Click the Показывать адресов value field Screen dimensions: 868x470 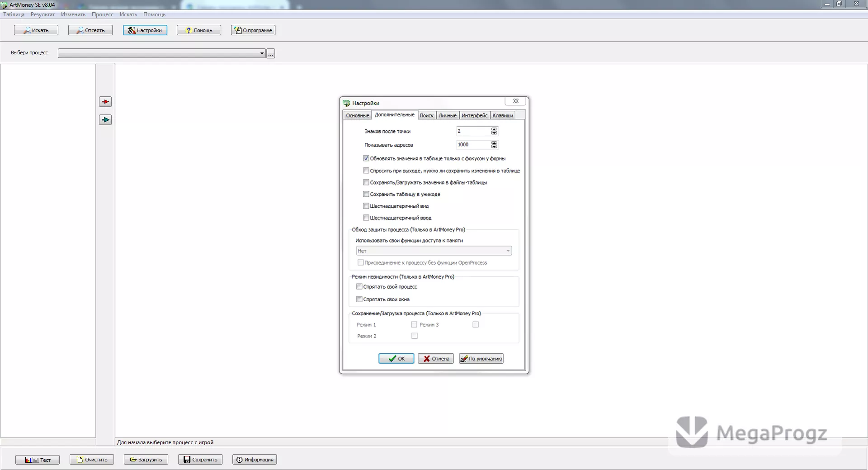coord(473,145)
